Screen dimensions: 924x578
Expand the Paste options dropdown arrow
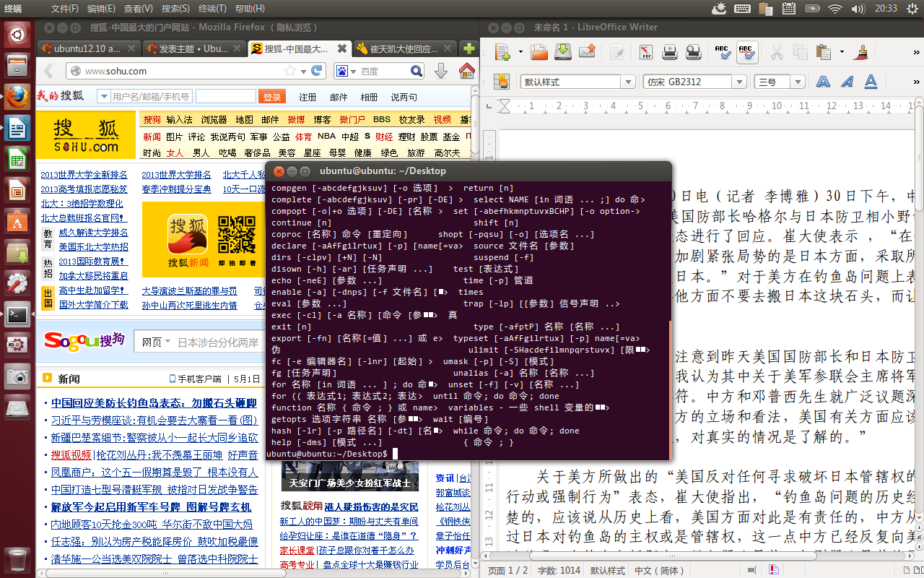(x=842, y=52)
